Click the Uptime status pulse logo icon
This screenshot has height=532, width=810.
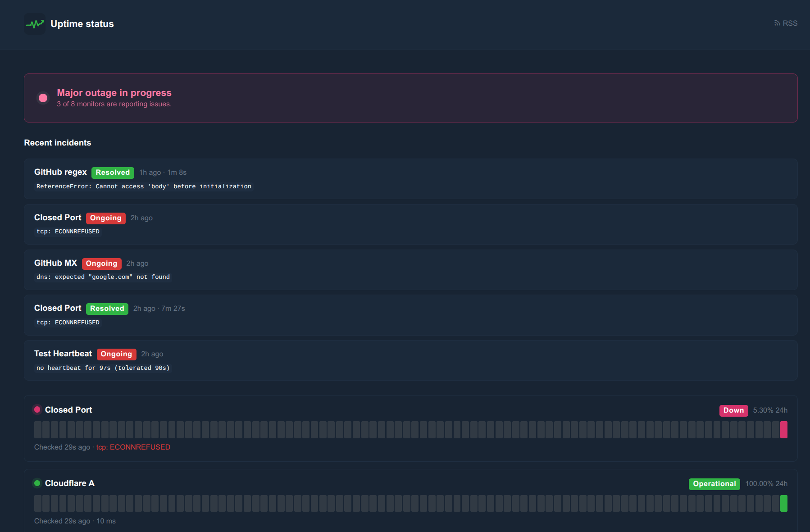35,24
